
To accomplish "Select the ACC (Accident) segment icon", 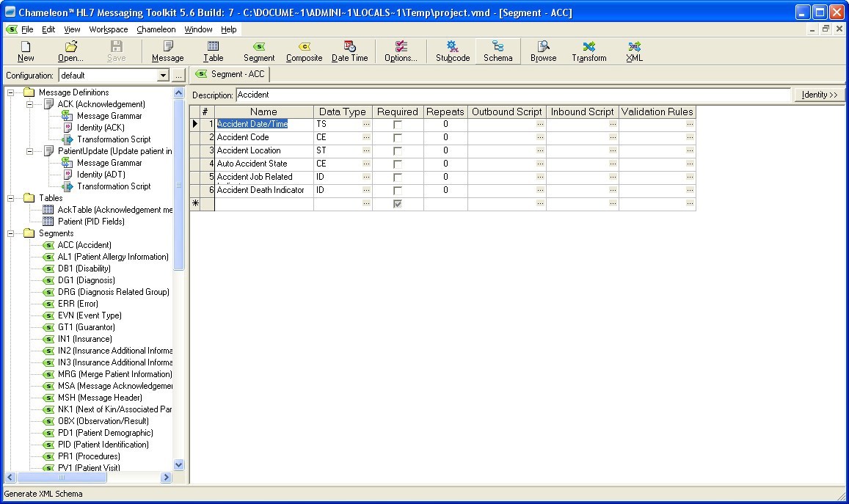I will point(48,245).
